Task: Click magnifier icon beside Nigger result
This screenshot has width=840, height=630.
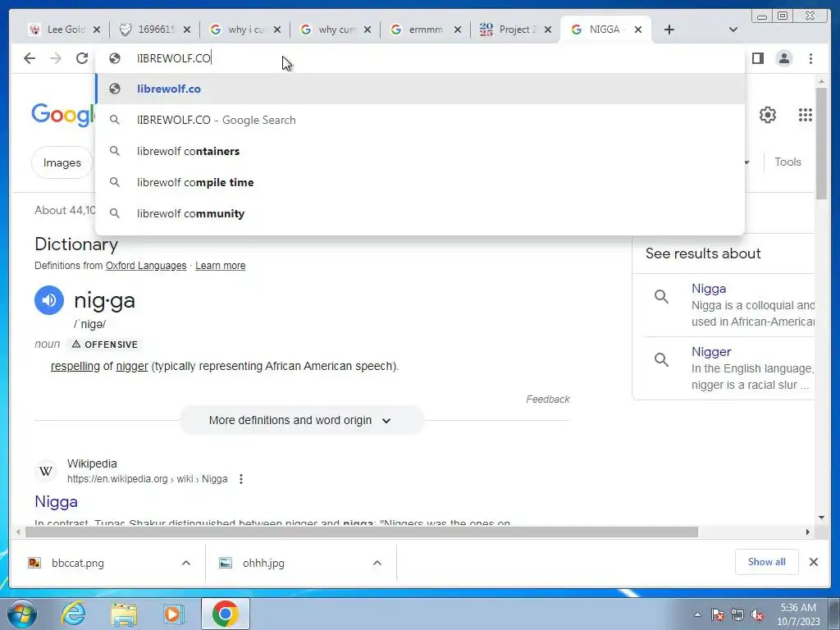Action: click(662, 359)
